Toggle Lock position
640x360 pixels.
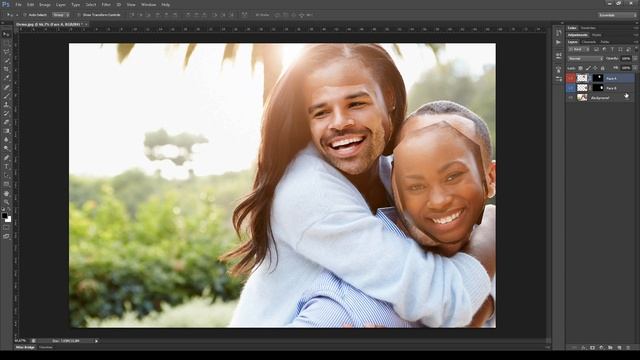595,68
